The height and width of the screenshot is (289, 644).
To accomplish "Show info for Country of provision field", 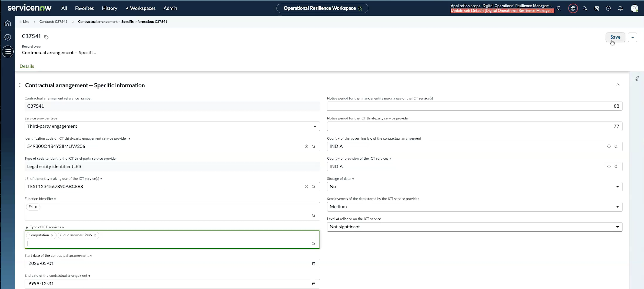I will pos(609,167).
